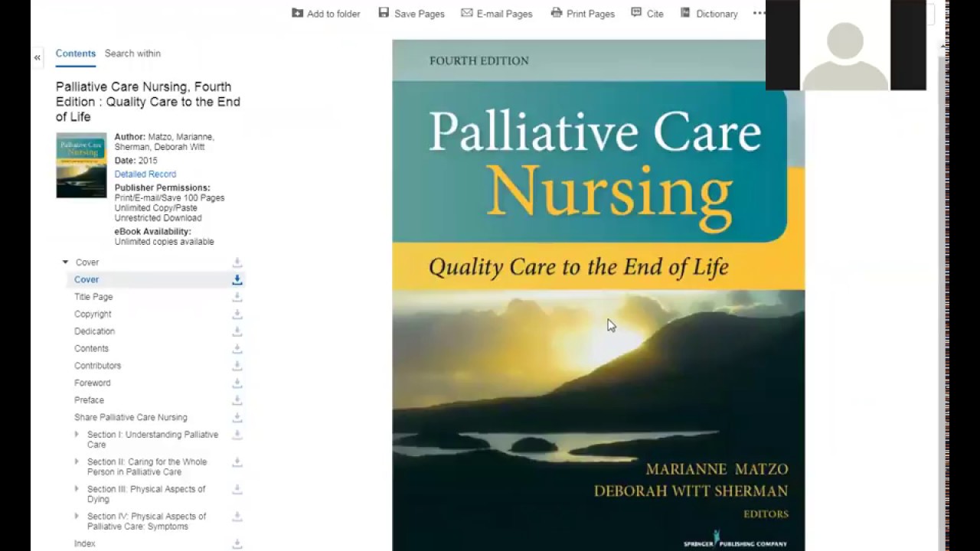This screenshot has height=551, width=980.
Task: Click 'Unlimited copies available' text
Action: click(x=165, y=242)
